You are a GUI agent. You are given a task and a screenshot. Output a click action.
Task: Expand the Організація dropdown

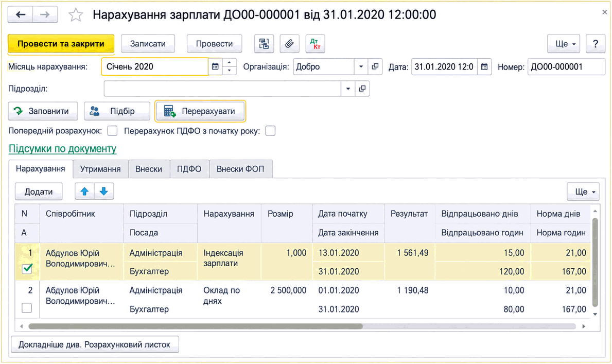[361, 67]
